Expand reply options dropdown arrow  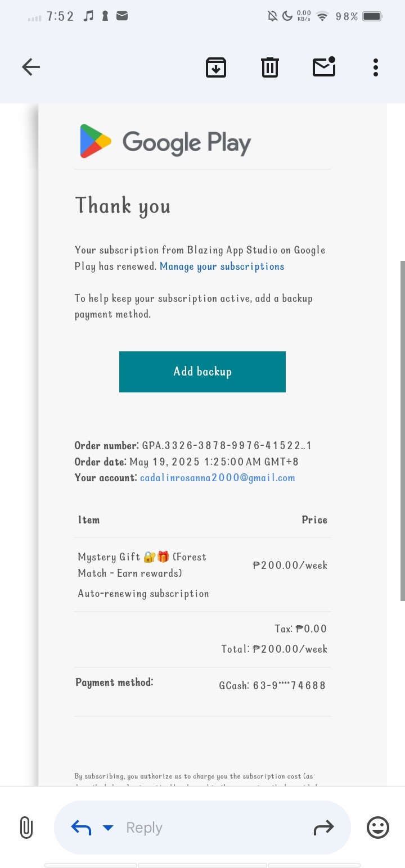coord(108,828)
